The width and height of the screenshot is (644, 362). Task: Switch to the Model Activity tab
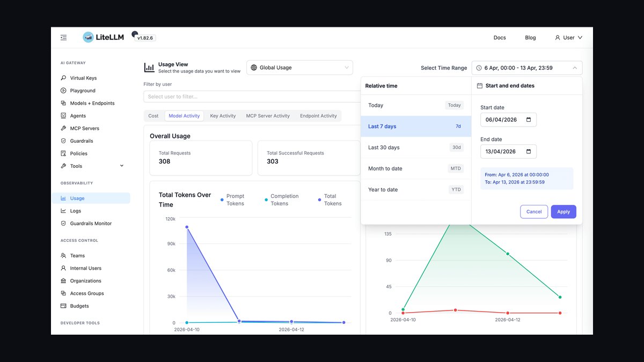point(184,116)
